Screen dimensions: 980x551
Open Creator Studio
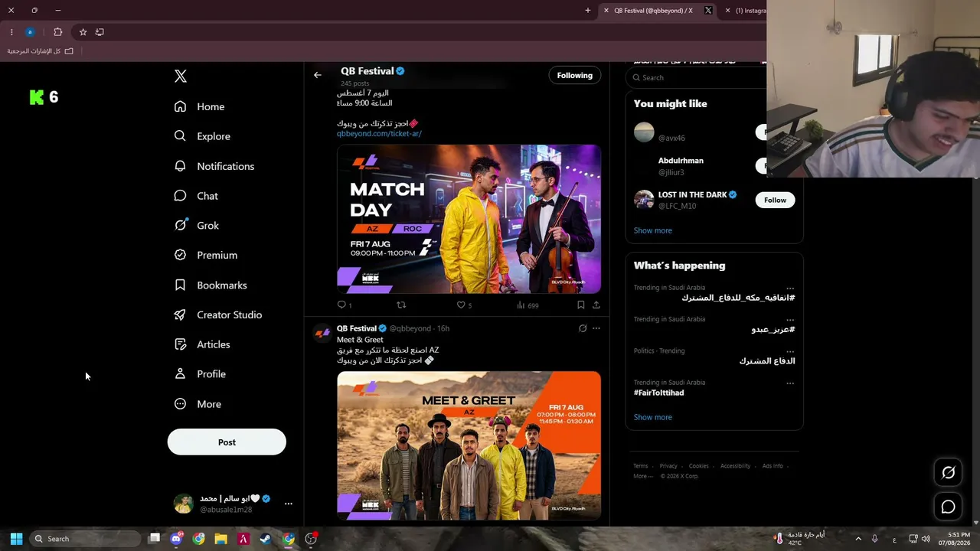218,315
